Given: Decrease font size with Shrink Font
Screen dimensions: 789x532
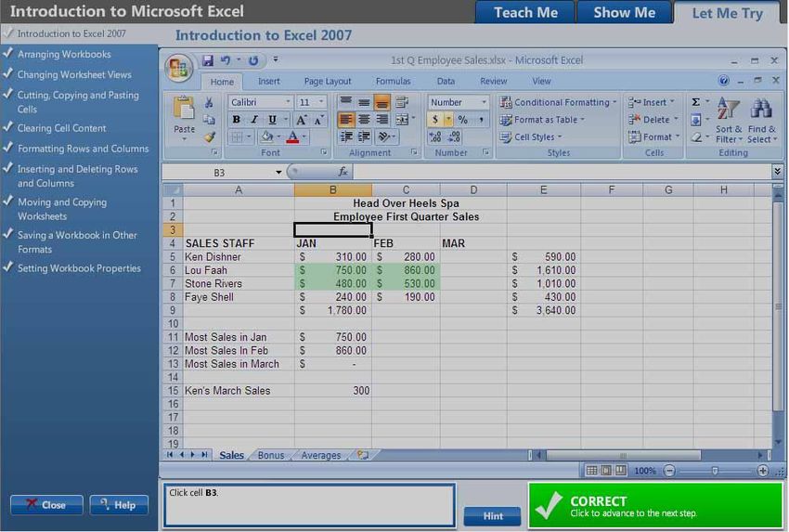Looking at the screenshot, I should [x=318, y=120].
